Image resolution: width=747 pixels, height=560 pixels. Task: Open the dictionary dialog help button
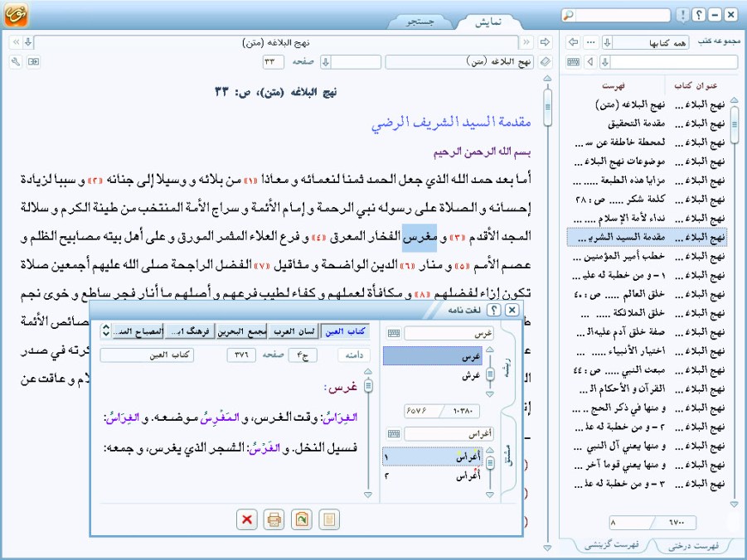pyautogui.click(x=494, y=310)
